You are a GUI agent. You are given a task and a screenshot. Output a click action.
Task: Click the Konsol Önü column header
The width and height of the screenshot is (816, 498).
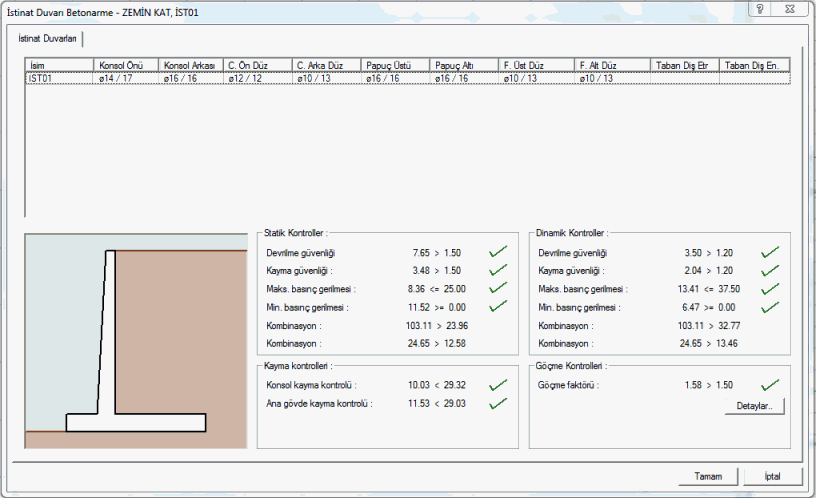tap(126, 65)
